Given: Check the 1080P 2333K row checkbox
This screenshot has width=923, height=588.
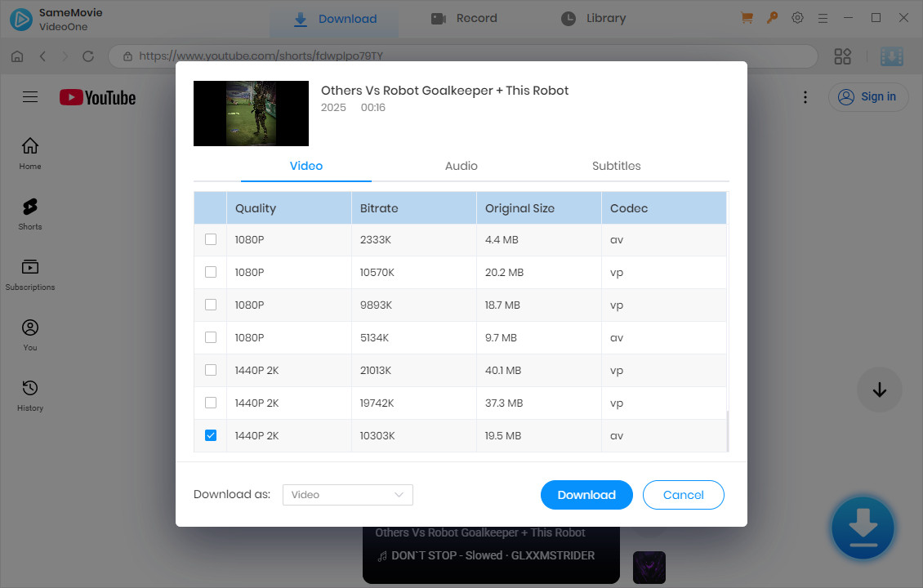Looking at the screenshot, I should (211, 239).
